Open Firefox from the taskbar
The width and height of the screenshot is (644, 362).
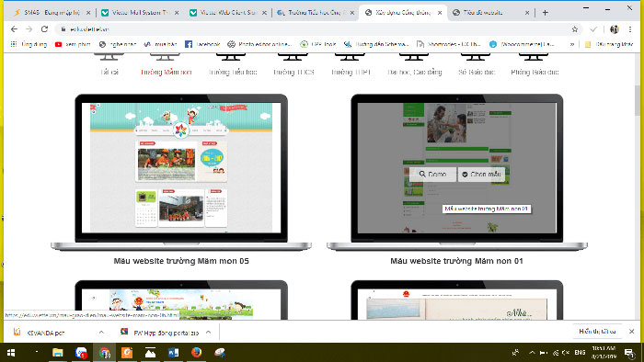point(196,353)
